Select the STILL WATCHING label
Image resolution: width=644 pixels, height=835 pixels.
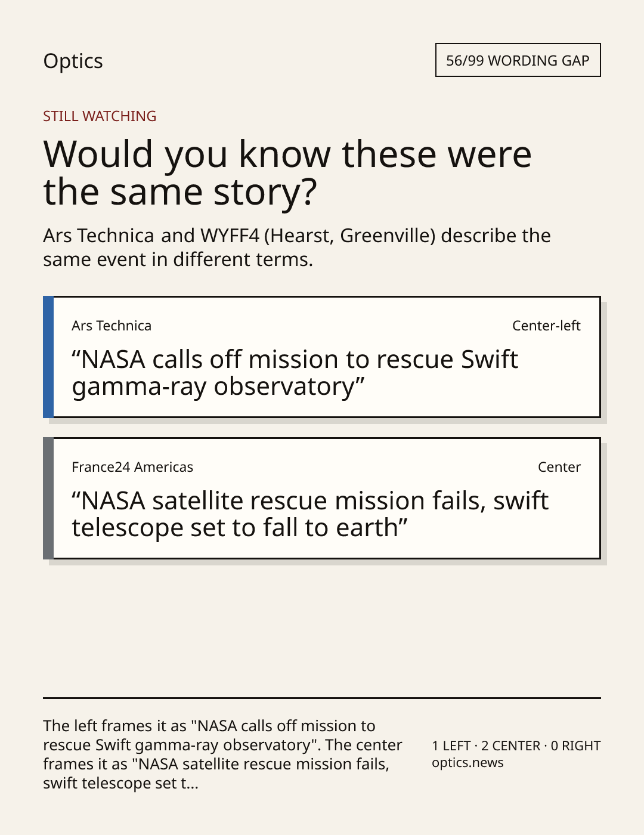(100, 116)
